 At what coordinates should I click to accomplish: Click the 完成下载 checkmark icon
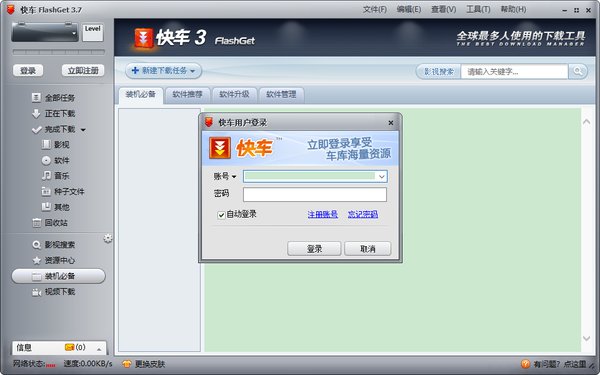[37, 130]
